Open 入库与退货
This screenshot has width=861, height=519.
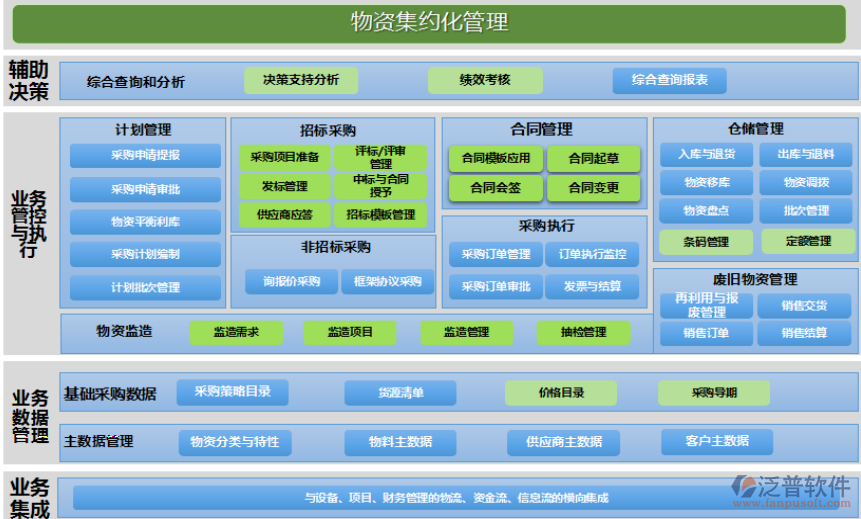[706, 155]
